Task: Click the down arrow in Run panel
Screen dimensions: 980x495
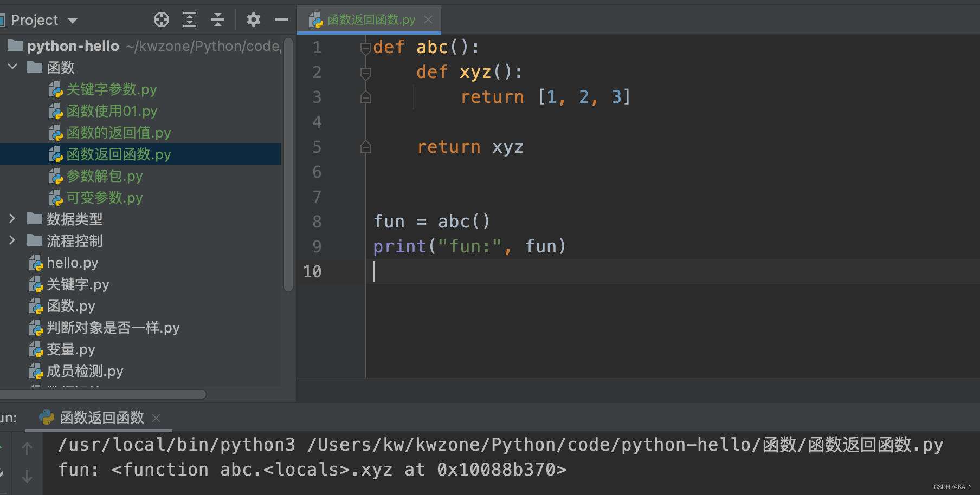Action: pos(27,477)
